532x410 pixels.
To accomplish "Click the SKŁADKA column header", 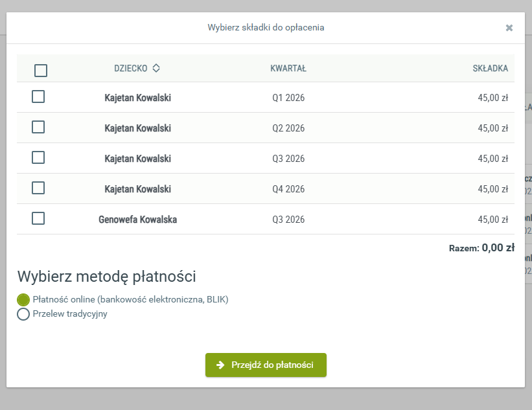I will click(x=490, y=68).
